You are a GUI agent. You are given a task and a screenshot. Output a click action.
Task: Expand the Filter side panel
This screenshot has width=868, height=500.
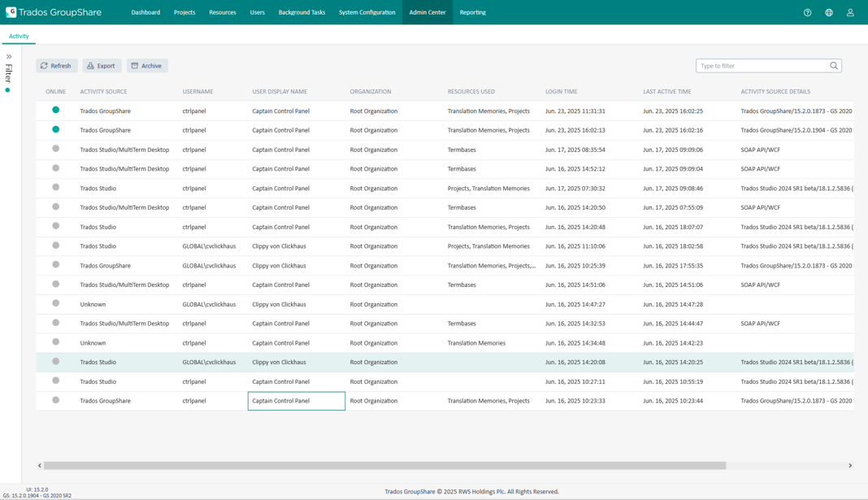click(x=9, y=57)
